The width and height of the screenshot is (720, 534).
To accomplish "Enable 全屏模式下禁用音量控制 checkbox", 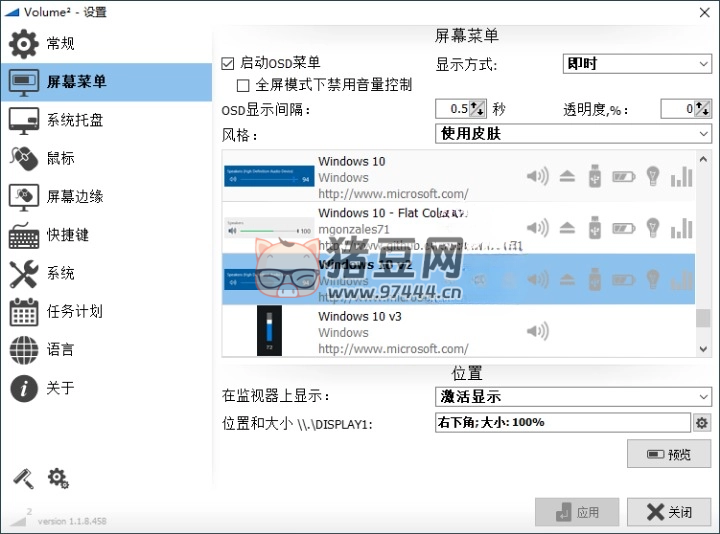I will pos(243,85).
